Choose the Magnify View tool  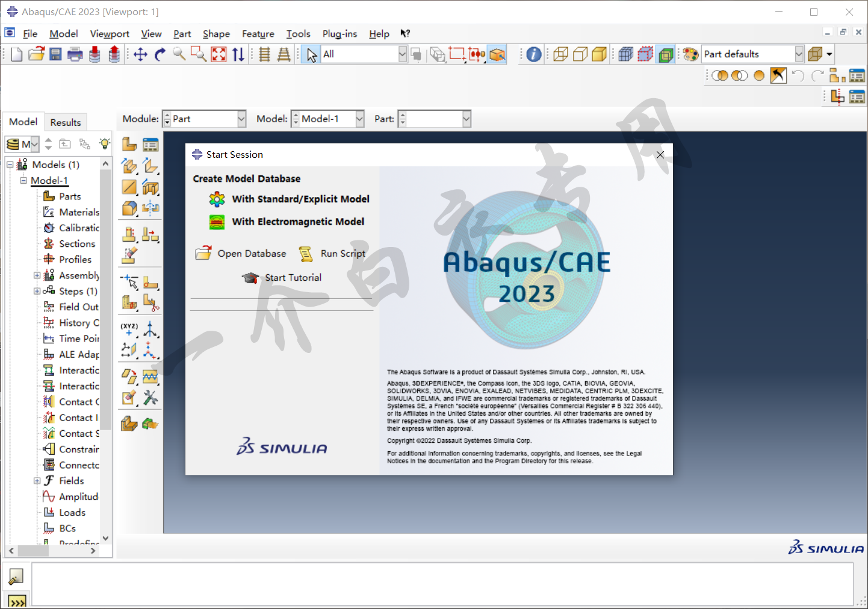click(x=179, y=54)
